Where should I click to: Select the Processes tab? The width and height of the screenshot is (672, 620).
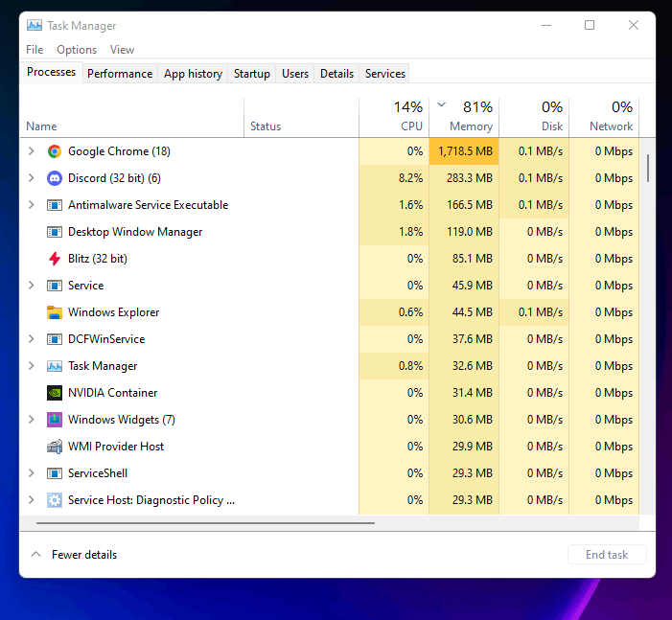pos(52,72)
